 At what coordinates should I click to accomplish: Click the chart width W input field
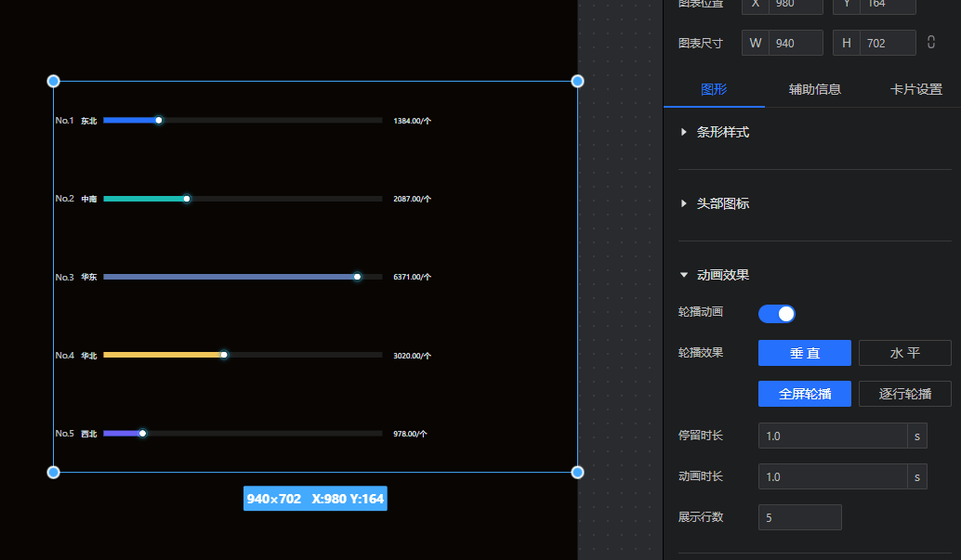(x=795, y=43)
